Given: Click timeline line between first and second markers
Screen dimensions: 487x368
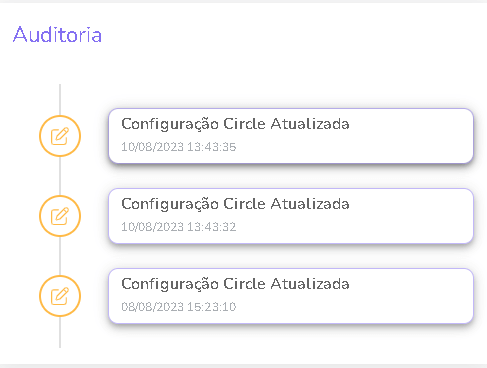Looking at the screenshot, I should (60, 176).
